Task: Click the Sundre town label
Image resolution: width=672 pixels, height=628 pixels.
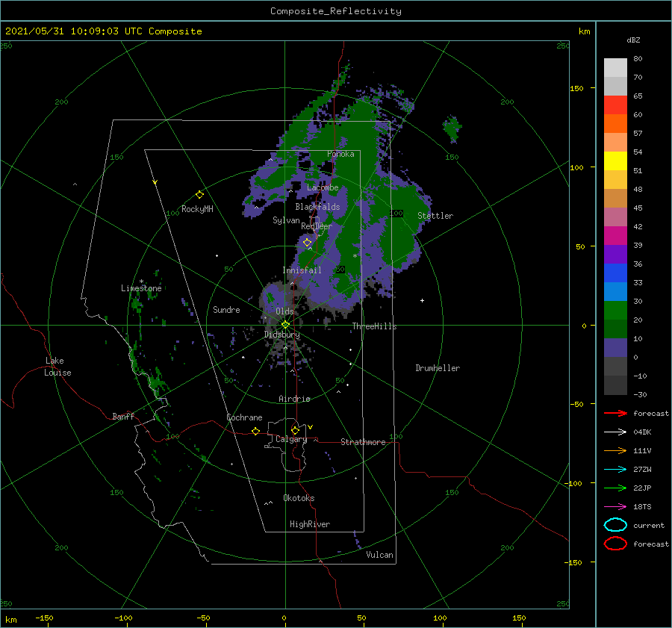Action: (x=226, y=309)
